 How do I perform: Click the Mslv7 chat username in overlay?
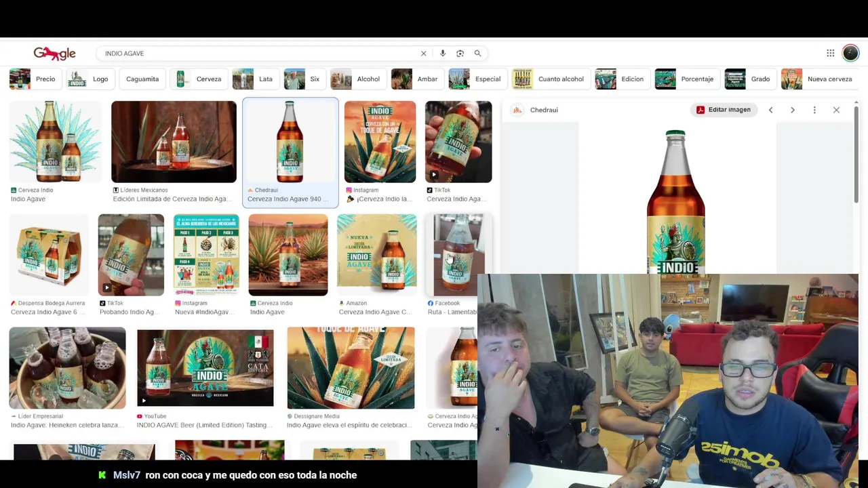point(127,475)
